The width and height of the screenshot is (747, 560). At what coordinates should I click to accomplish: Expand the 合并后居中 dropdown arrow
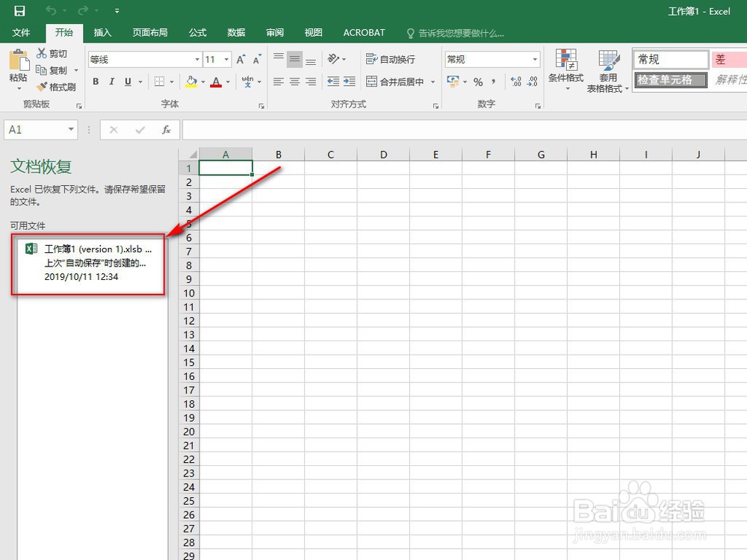tap(433, 82)
